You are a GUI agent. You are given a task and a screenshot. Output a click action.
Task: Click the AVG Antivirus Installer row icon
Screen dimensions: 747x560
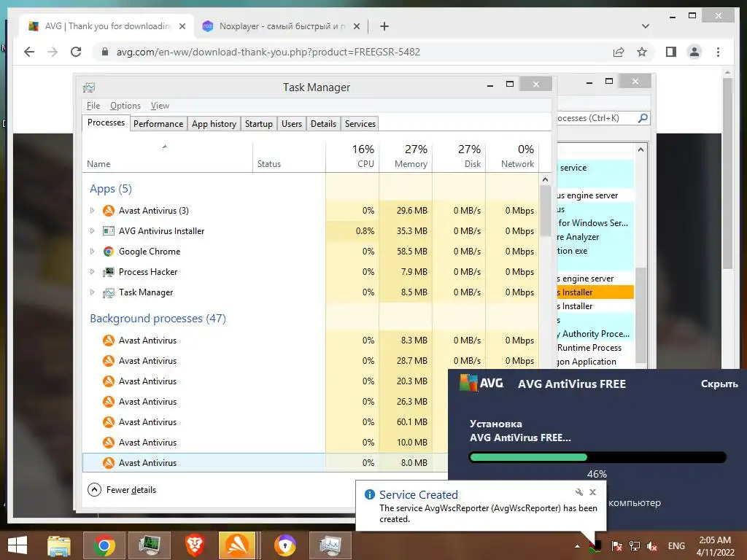[109, 231]
